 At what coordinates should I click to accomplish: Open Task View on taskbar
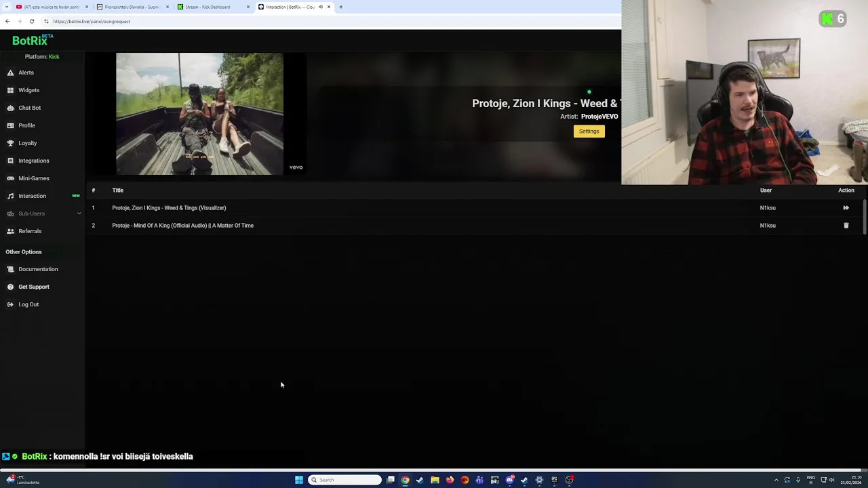[x=391, y=480]
